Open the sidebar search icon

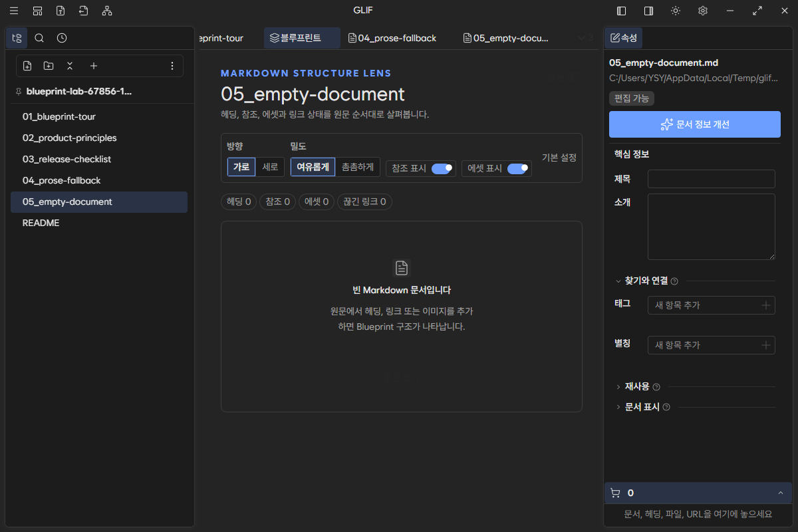pos(39,38)
